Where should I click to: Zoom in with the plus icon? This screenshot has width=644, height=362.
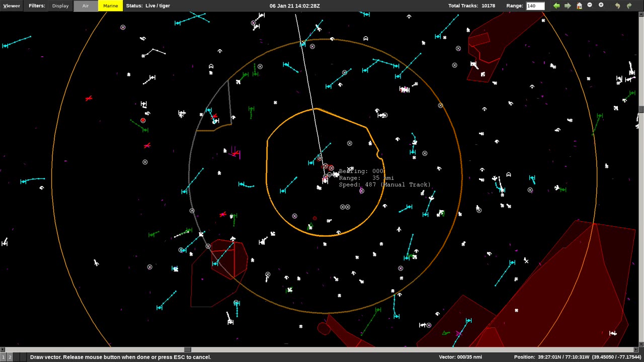pyautogui.click(x=601, y=6)
